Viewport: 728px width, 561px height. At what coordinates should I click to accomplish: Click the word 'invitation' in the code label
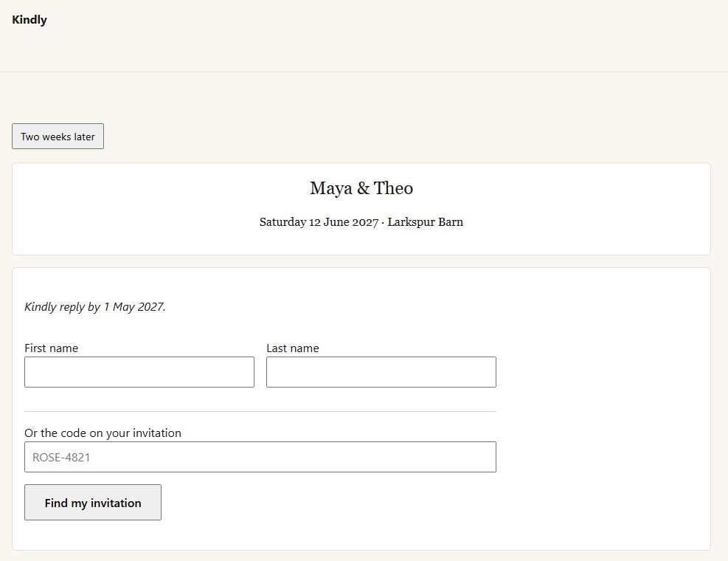click(157, 433)
